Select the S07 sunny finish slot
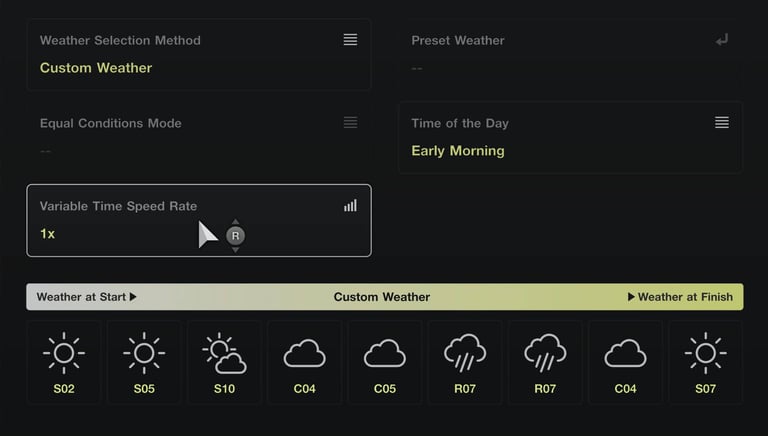Screen dimensions: 768x436 point(705,362)
